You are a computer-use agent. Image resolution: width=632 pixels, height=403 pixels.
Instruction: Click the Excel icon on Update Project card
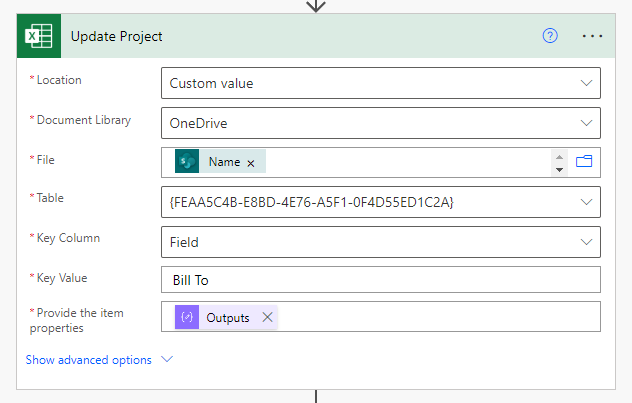point(39,36)
